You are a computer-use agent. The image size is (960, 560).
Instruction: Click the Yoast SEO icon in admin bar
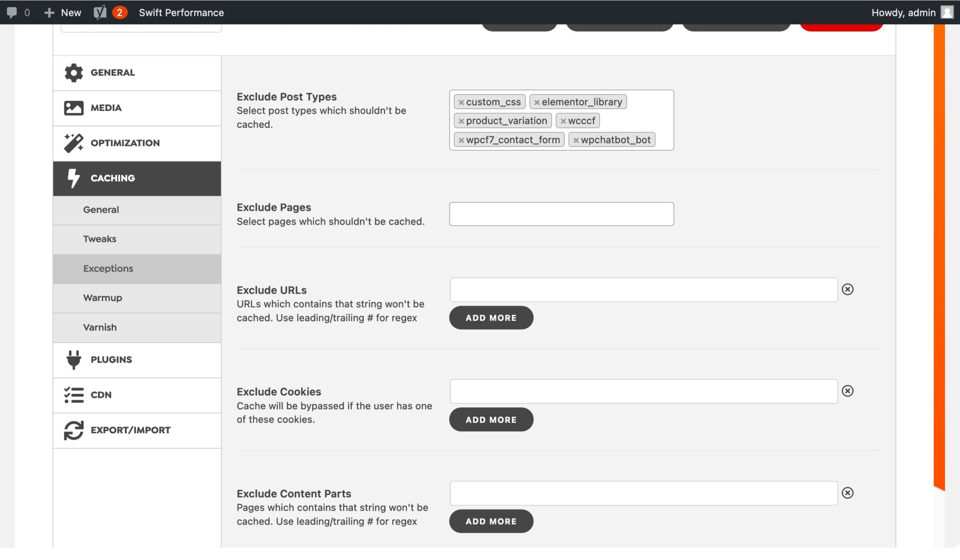tap(100, 12)
